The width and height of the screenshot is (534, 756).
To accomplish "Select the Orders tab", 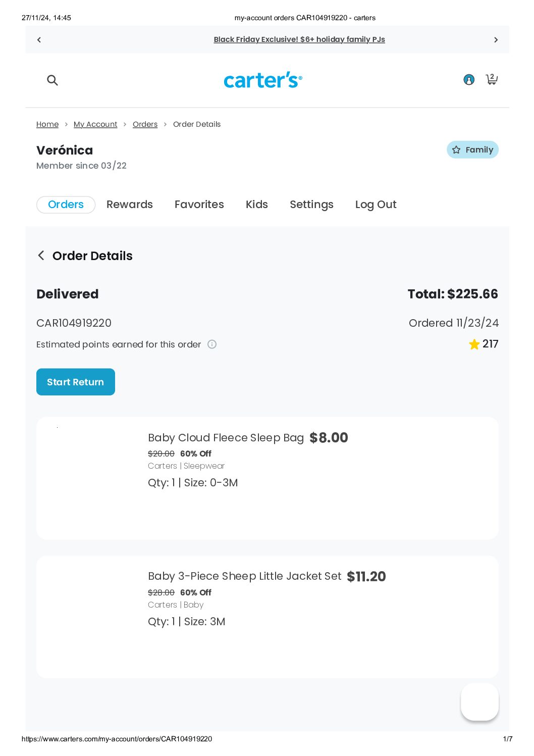I will pyautogui.click(x=66, y=205).
